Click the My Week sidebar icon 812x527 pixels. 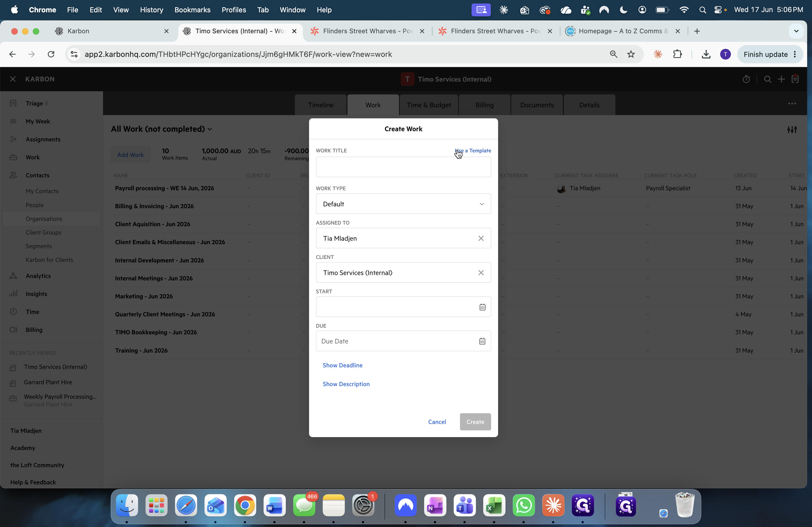click(13, 121)
